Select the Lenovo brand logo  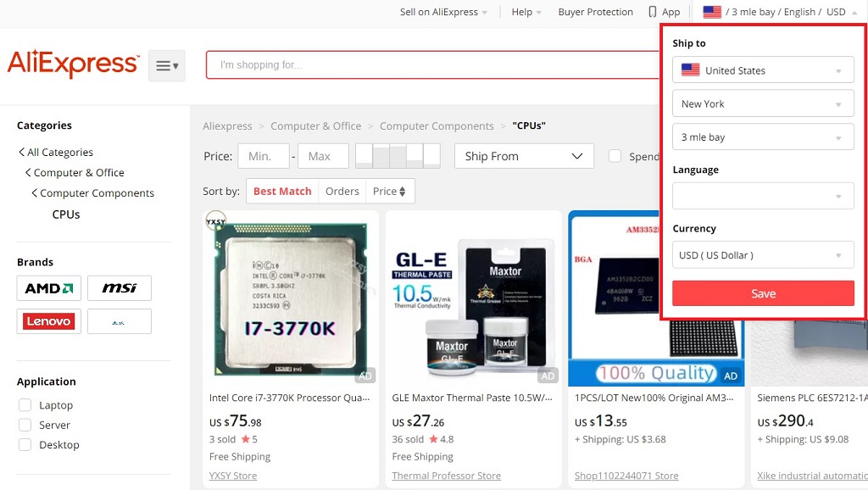pos(48,321)
